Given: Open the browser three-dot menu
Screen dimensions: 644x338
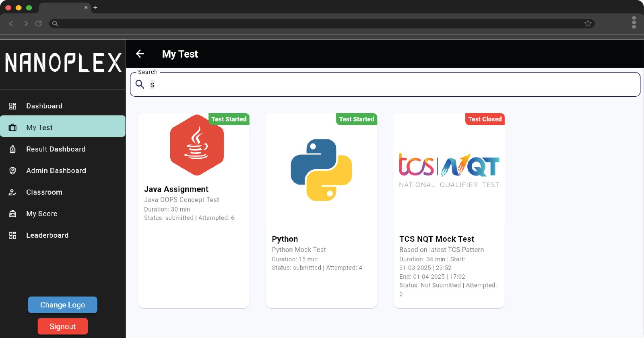Looking at the screenshot, I should [x=634, y=23].
